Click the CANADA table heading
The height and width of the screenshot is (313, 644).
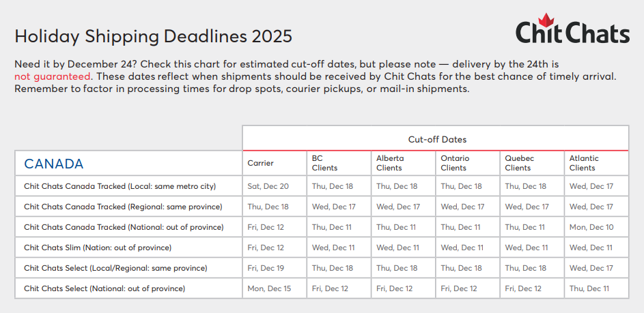(54, 164)
